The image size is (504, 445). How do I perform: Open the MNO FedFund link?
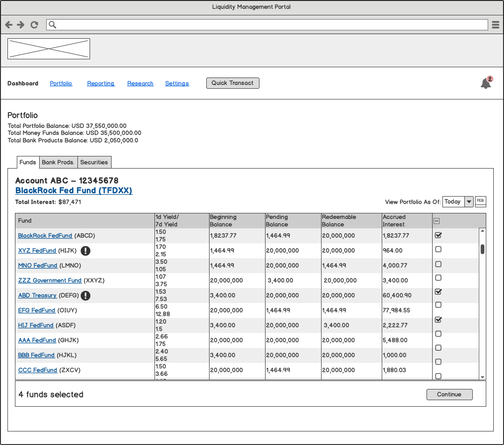tap(38, 266)
